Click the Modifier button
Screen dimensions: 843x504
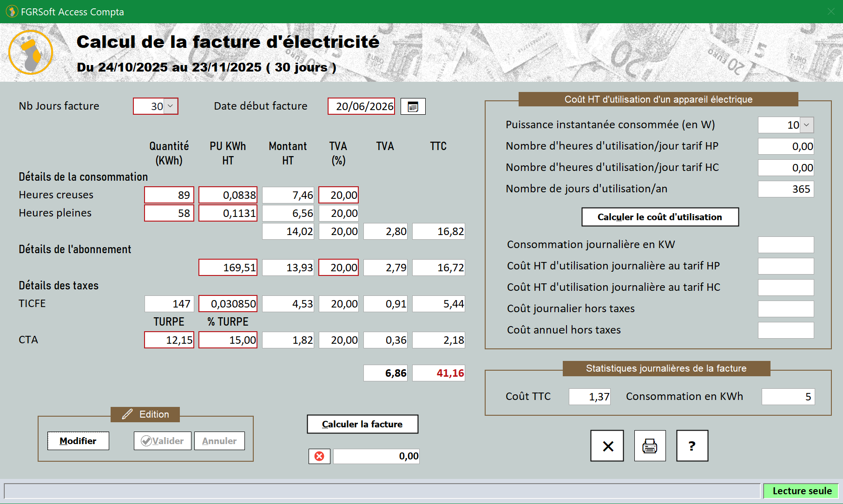pyautogui.click(x=78, y=441)
